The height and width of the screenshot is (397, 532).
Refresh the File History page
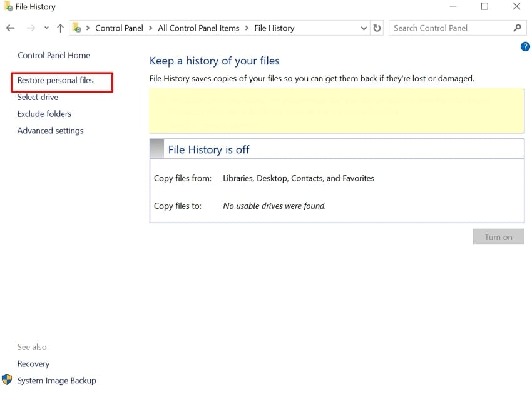click(x=377, y=28)
